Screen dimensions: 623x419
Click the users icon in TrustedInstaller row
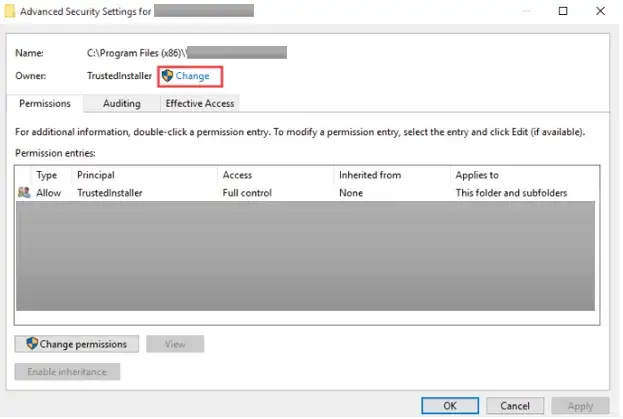(x=24, y=193)
